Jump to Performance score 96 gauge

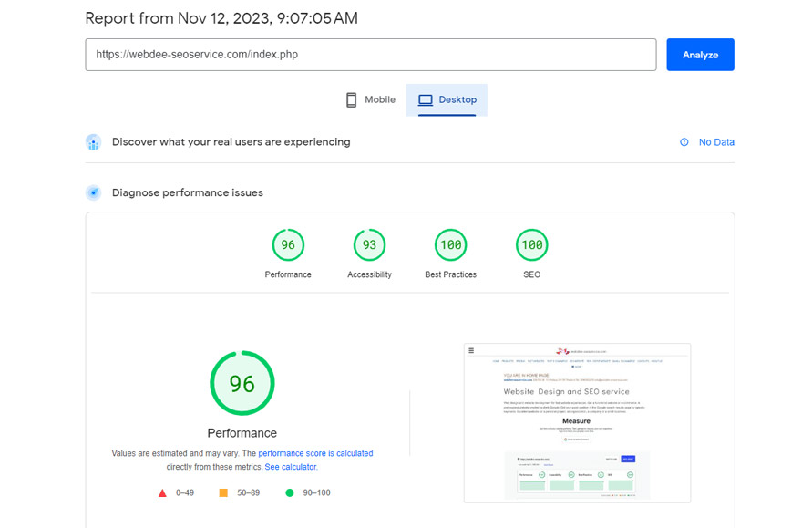pos(288,245)
